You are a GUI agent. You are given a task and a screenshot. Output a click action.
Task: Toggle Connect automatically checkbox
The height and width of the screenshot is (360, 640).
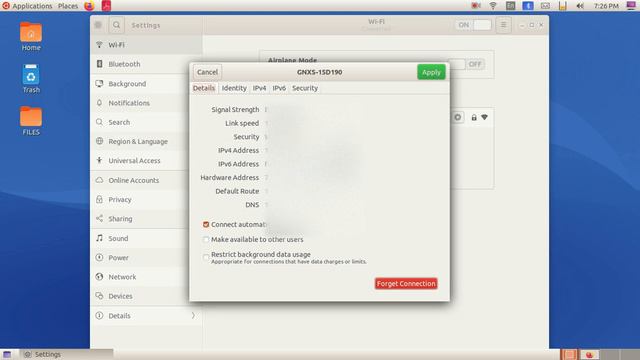(x=206, y=224)
